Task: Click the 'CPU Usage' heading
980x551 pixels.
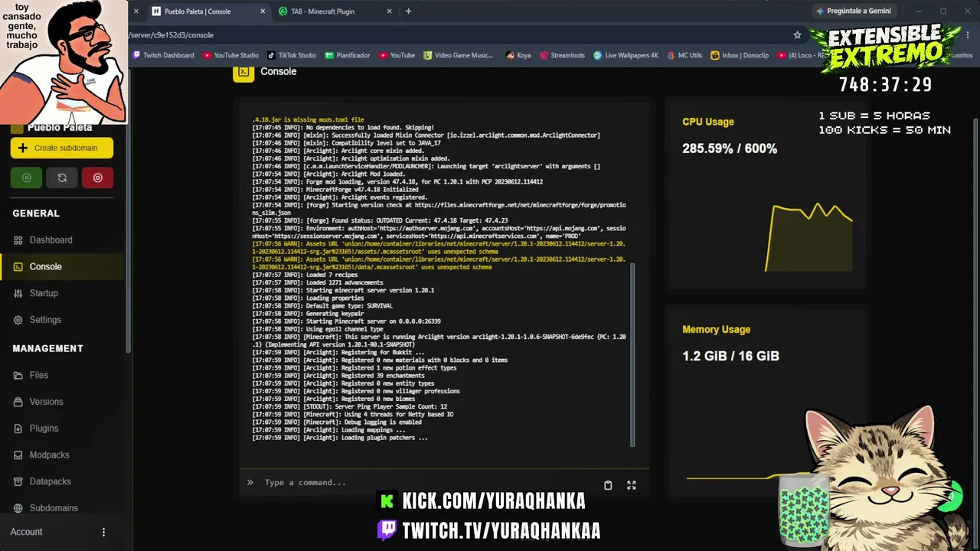Action: coord(708,122)
